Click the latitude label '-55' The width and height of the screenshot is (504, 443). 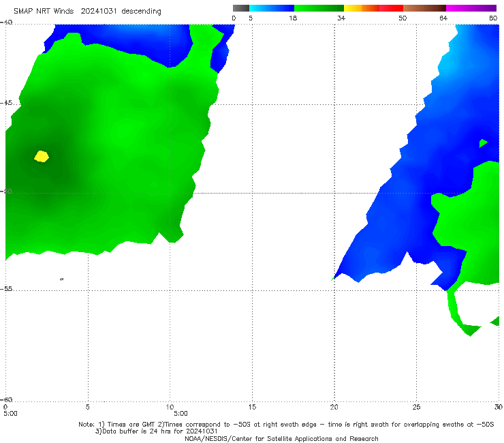click(x=6, y=289)
